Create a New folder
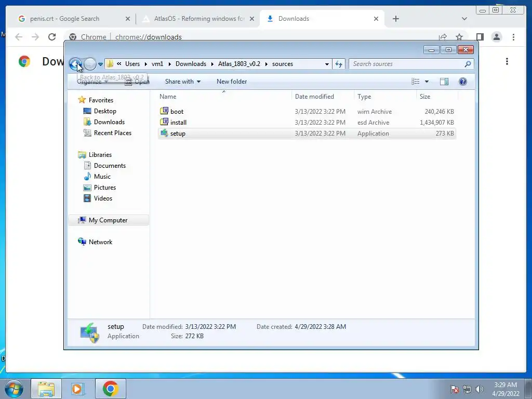This screenshot has width=532, height=399. [232, 82]
